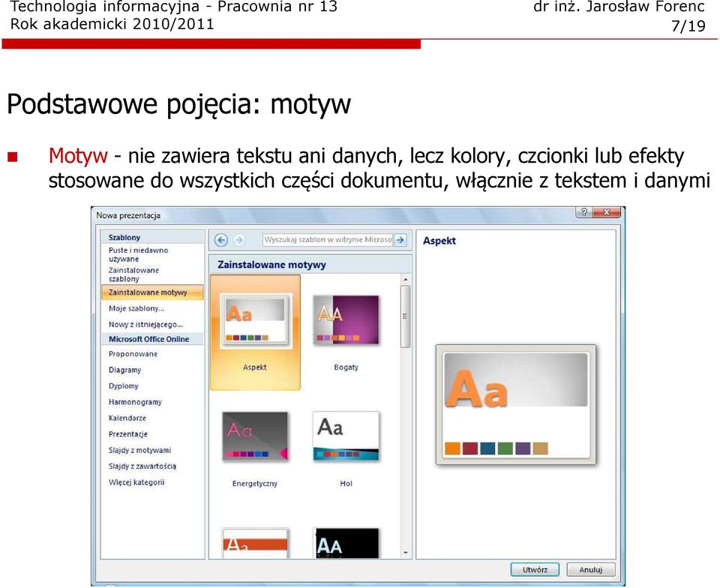Click the Aspekt preview pane title

click(439, 241)
